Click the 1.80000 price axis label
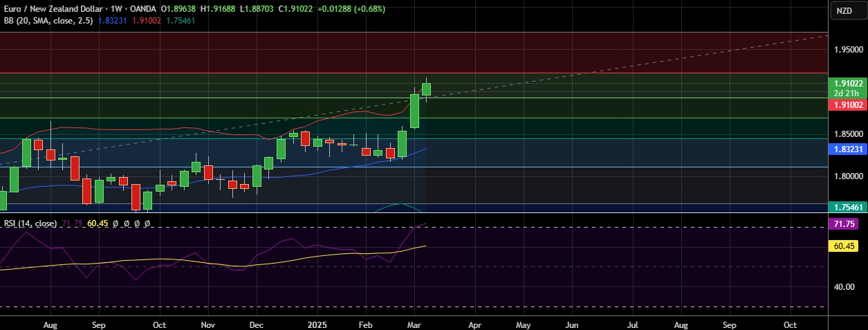The width and height of the screenshot is (868, 330). click(x=849, y=176)
